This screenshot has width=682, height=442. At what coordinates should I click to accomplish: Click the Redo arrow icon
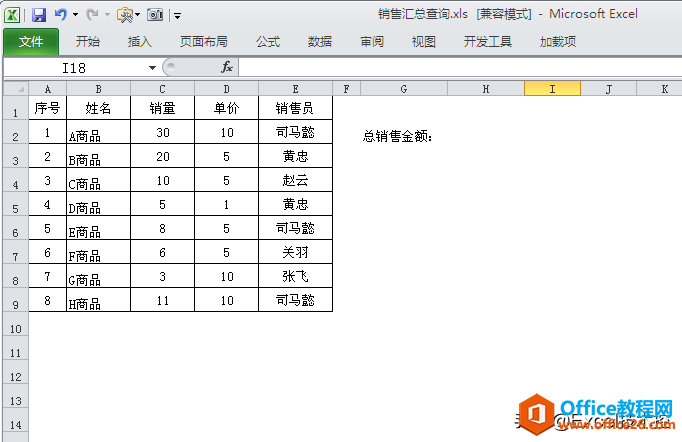pyautogui.click(x=92, y=15)
